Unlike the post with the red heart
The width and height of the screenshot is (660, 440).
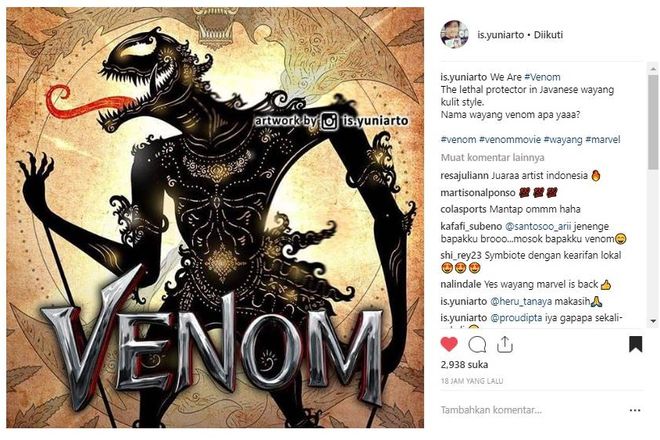[449, 344]
